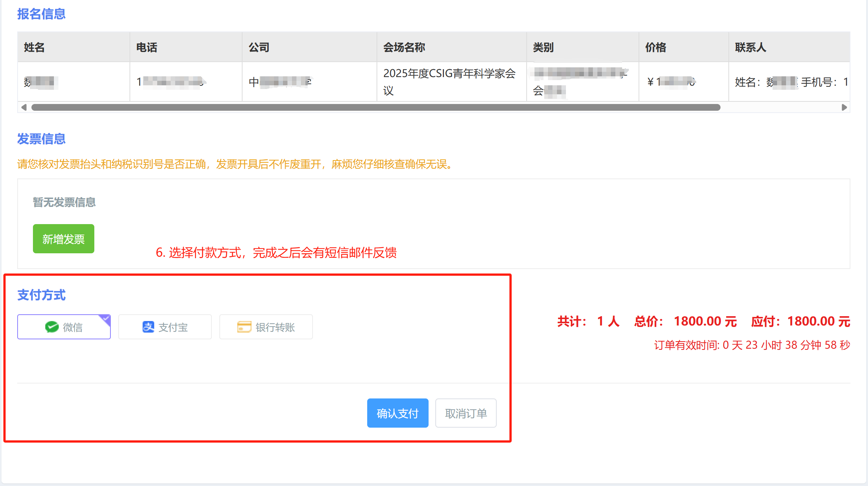Click the 价格 column header
This screenshot has height=486, width=868.
(x=656, y=48)
